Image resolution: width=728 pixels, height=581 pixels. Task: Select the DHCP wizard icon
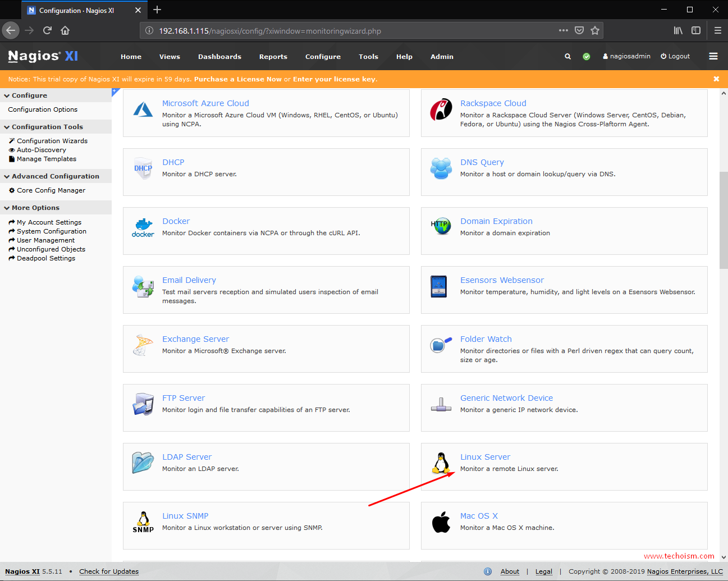143,168
